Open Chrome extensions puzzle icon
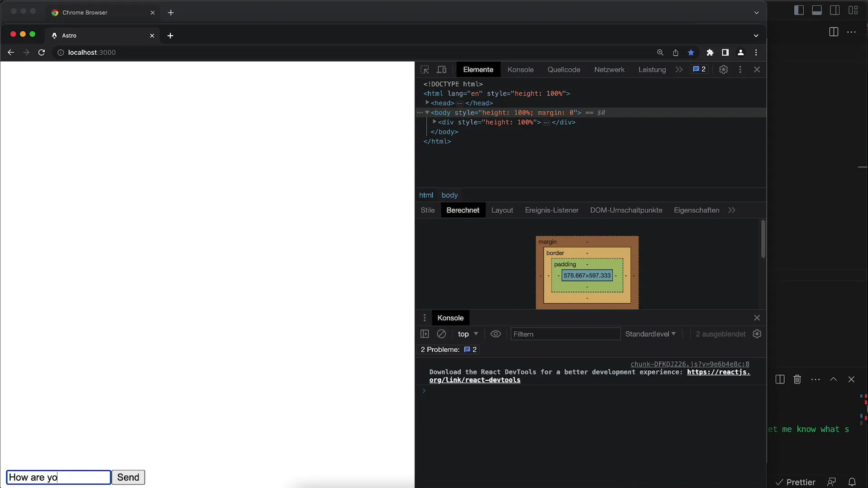The image size is (868, 488). click(710, 53)
